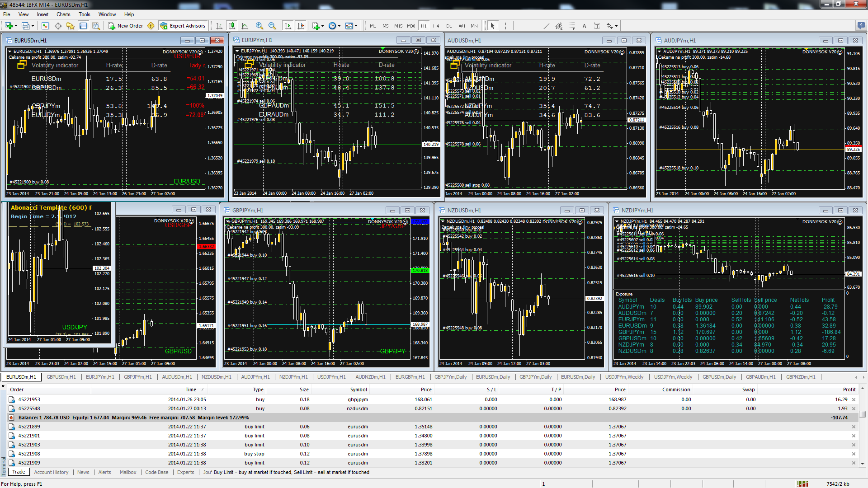Click the Profit column header

coord(849,389)
